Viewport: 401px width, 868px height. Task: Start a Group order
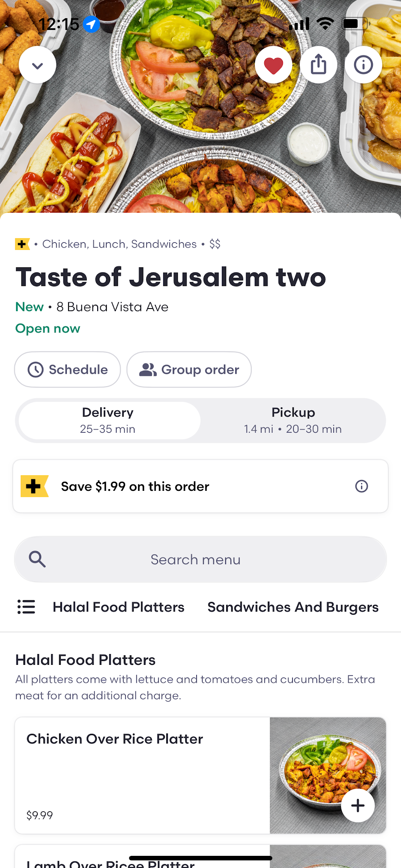(189, 369)
